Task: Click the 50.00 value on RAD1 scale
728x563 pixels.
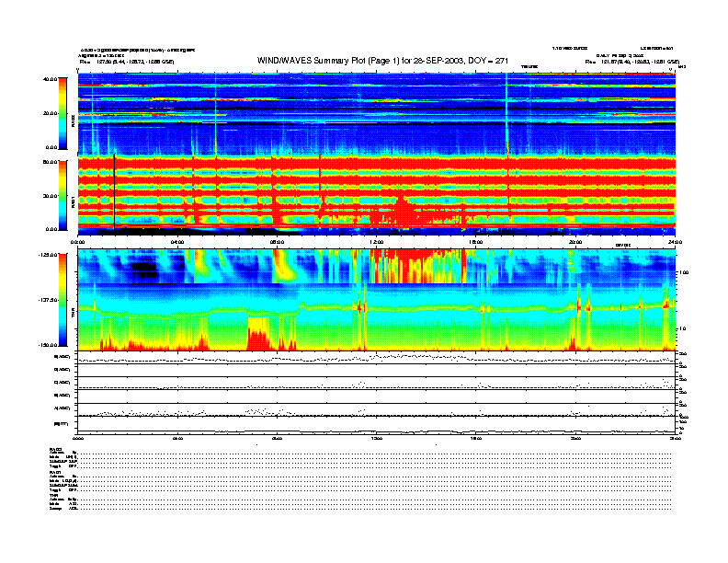Action: [x=50, y=162]
